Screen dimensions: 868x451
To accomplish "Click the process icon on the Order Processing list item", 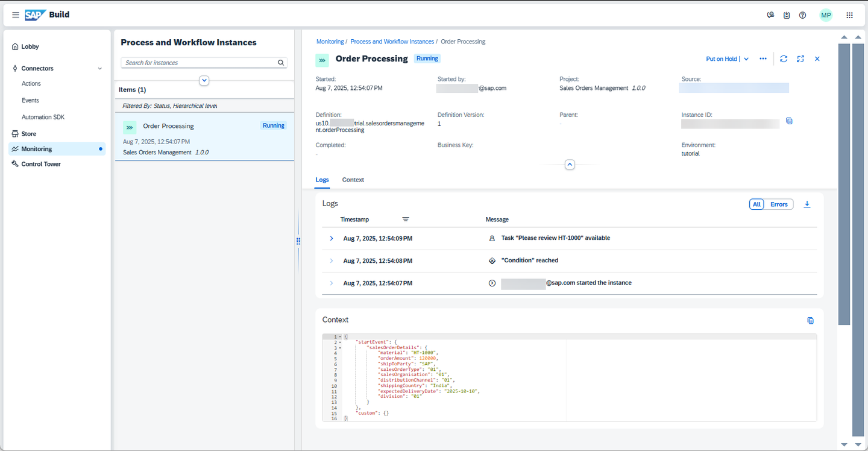I will coord(130,127).
